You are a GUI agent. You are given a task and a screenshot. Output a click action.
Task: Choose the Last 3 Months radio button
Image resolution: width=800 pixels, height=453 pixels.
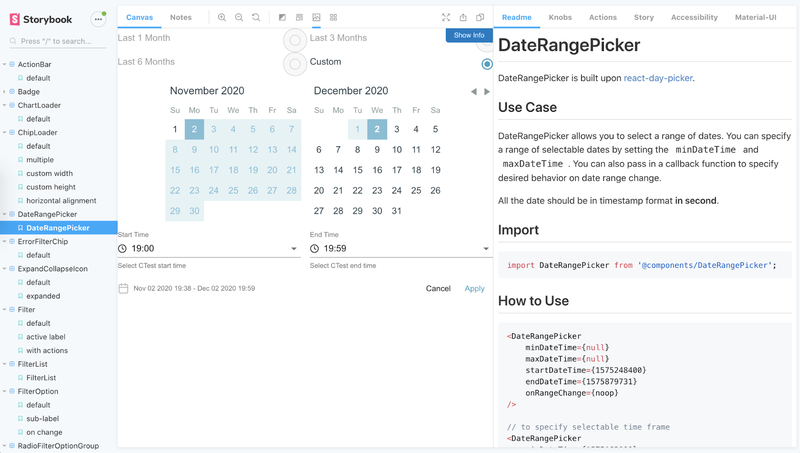point(295,40)
